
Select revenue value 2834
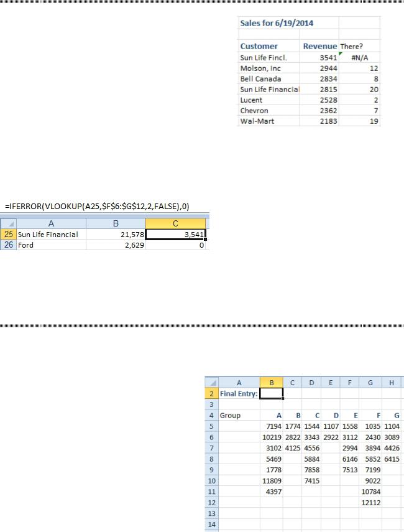pos(319,79)
